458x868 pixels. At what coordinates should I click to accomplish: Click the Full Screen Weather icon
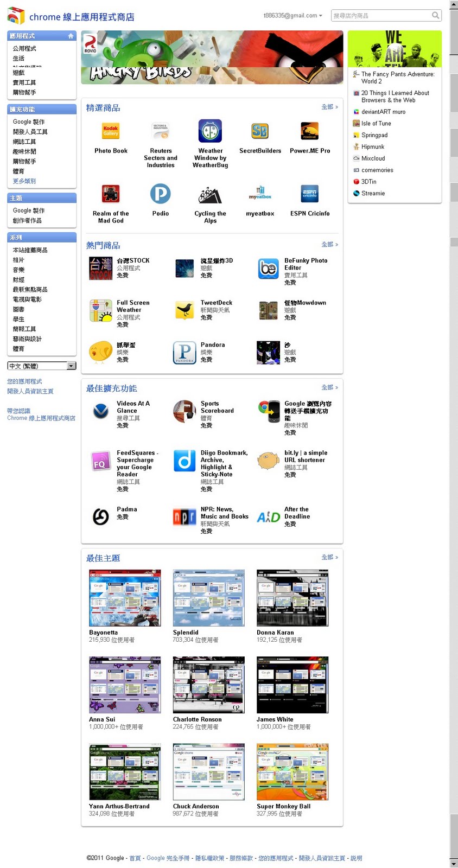pyautogui.click(x=101, y=310)
